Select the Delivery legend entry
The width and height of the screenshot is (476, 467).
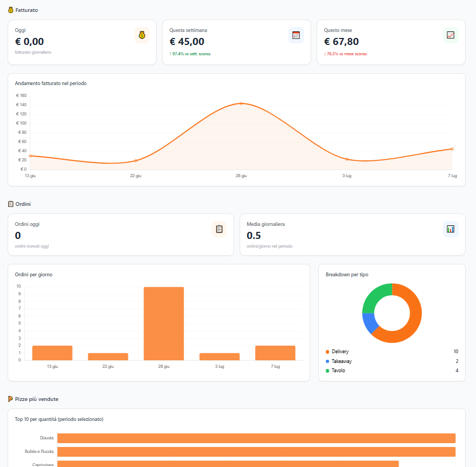[x=391, y=352]
